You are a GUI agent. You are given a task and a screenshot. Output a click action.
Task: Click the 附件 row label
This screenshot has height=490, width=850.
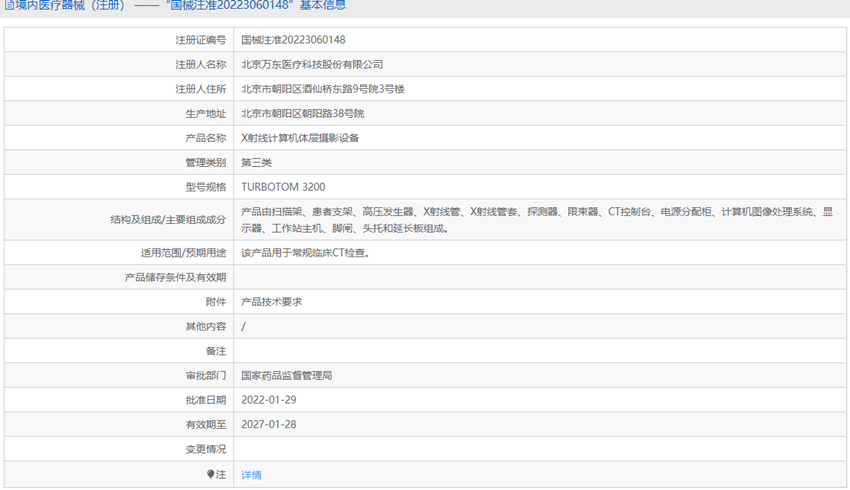(x=216, y=302)
